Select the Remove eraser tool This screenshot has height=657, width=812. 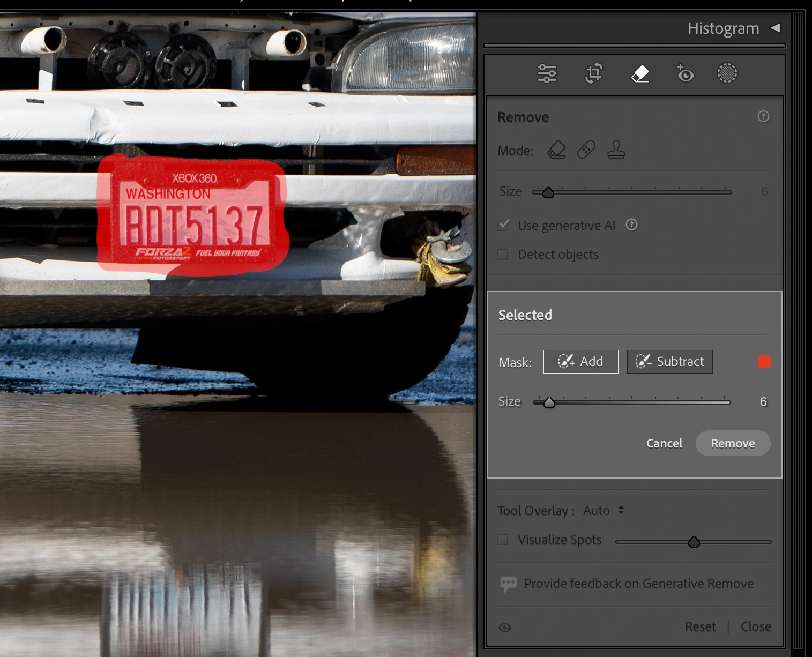tap(640, 73)
